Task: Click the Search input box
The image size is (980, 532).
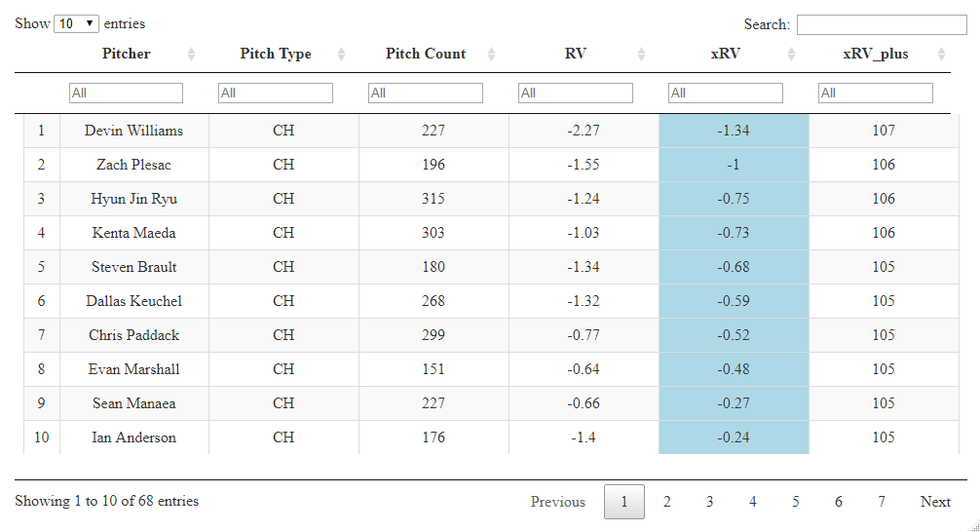Action: (882, 24)
